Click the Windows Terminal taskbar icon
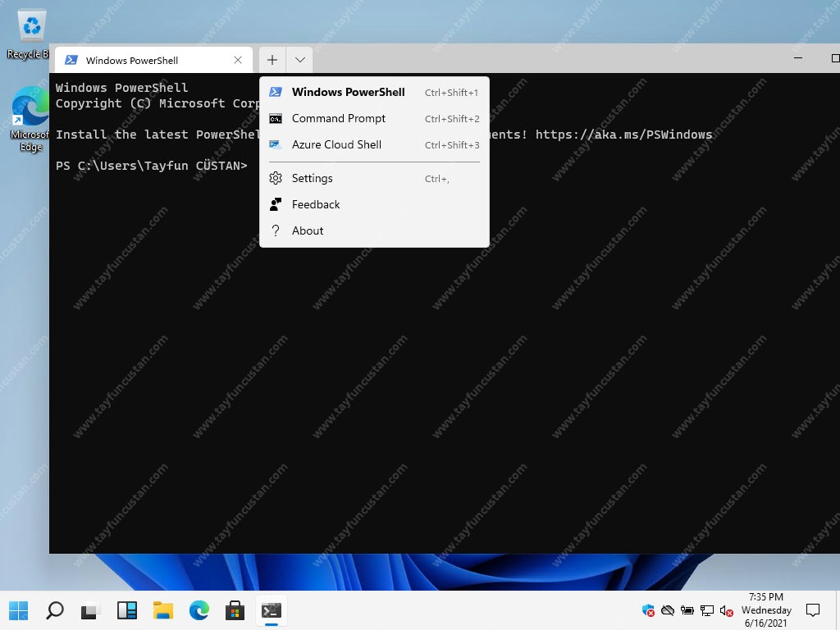 271,610
